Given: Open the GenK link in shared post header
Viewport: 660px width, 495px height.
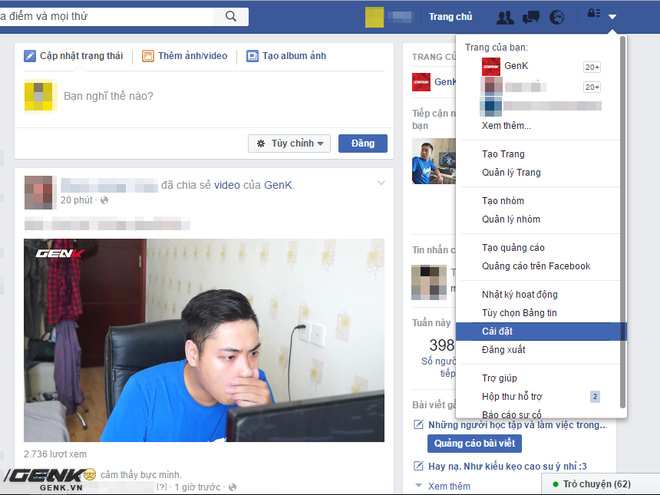Looking at the screenshot, I should 278,185.
